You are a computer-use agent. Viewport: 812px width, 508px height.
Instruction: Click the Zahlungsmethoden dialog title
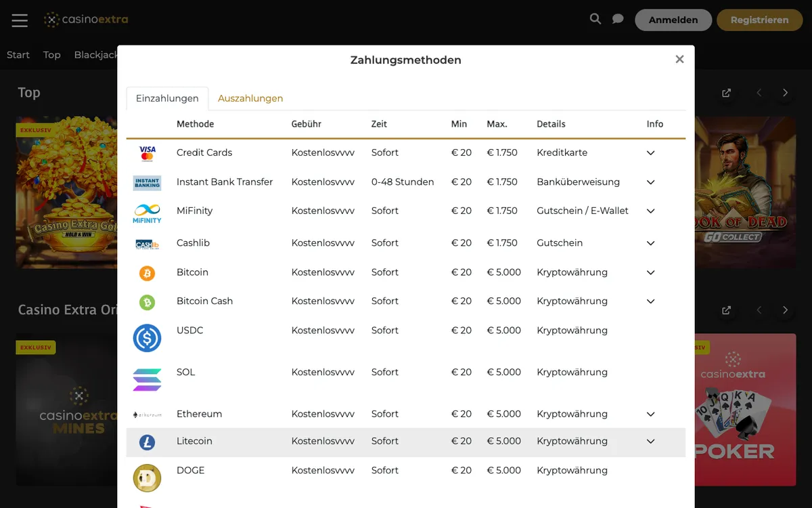click(x=406, y=60)
